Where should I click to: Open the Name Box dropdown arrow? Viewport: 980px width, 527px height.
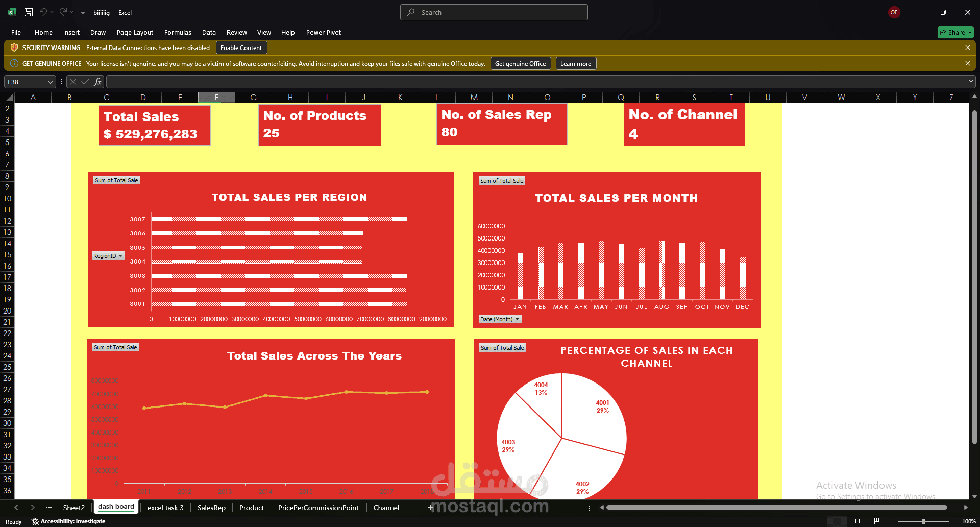coord(50,82)
